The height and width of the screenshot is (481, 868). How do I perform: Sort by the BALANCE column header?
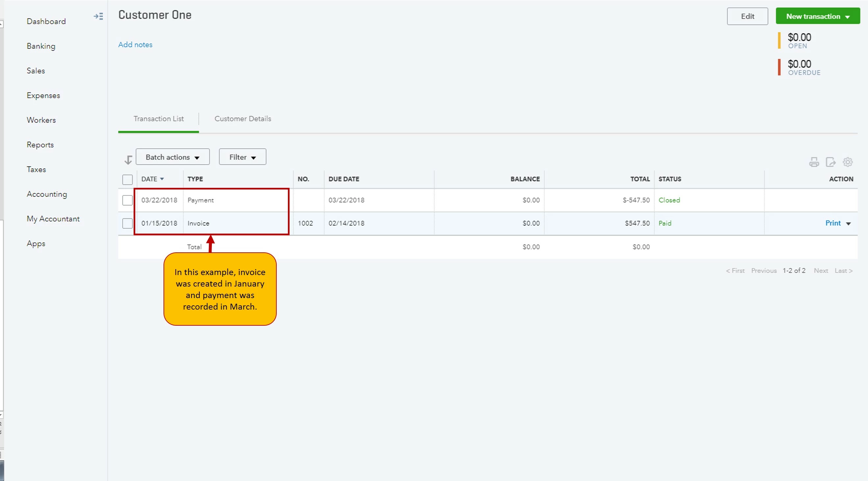tap(525, 179)
